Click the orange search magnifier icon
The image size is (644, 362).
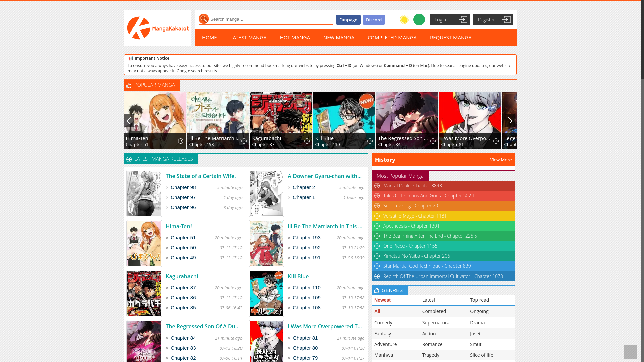[x=204, y=19]
